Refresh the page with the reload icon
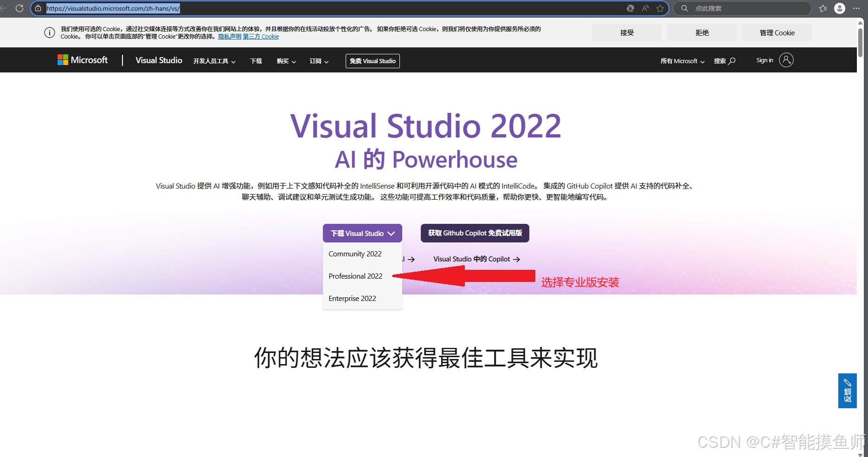868x457 pixels. coord(19,8)
